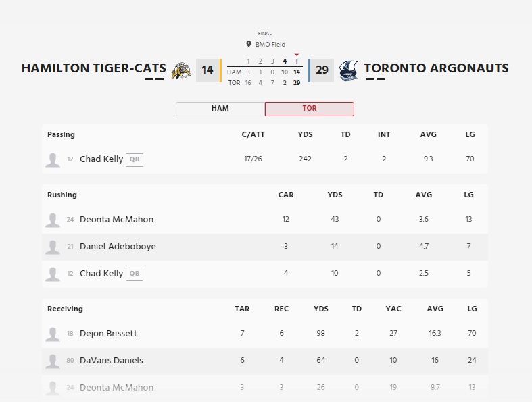This screenshot has height=402, width=532.
Task: Click the Toronto Argonauts team name
Action: (x=436, y=69)
